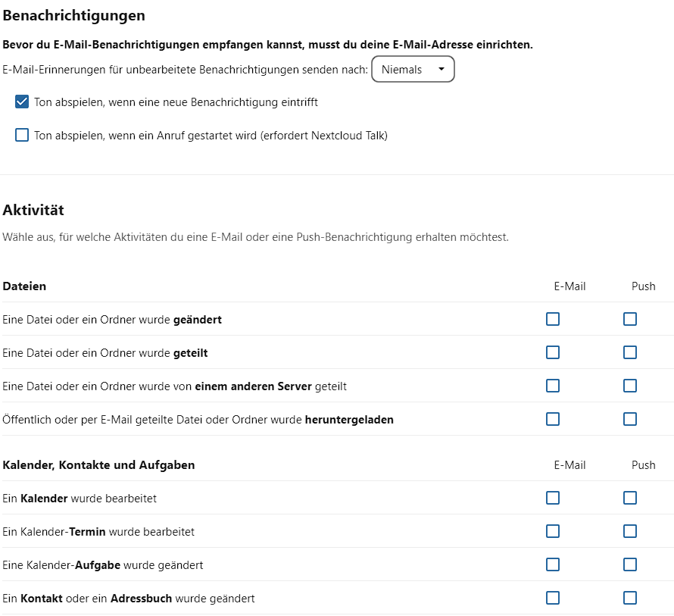Enable E-Mail for file or folder geändert

click(x=553, y=320)
